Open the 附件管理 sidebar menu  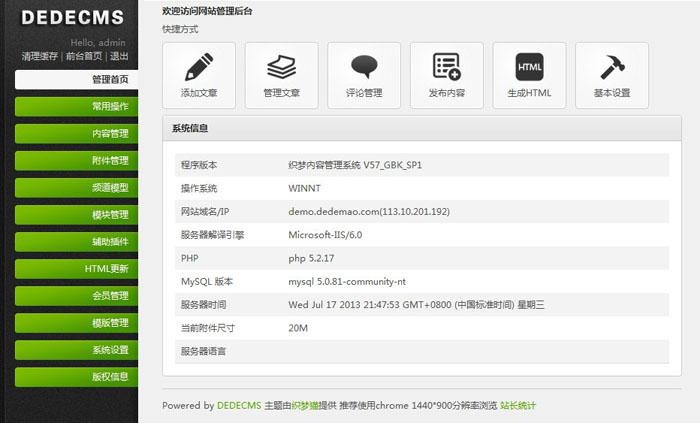(76, 161)
